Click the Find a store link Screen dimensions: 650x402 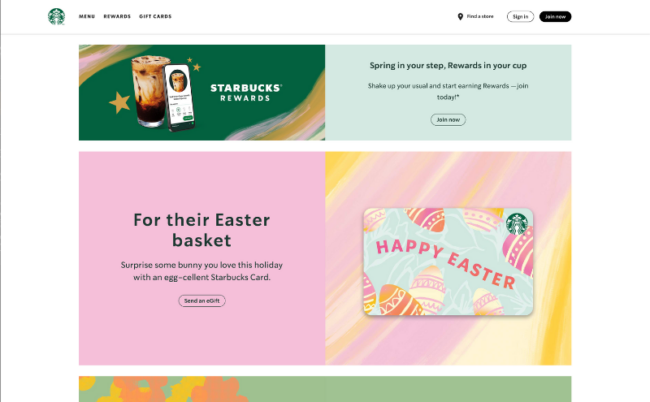click(x=480, y=17)
